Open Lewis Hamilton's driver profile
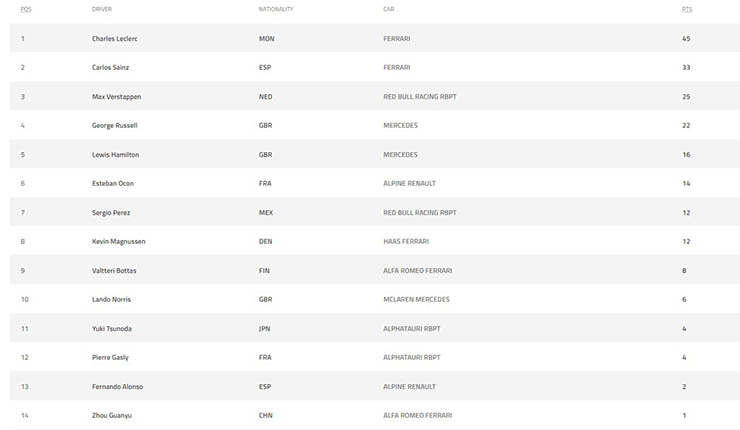This screenshot has height=430, width=740. click(x=113, y=155)
